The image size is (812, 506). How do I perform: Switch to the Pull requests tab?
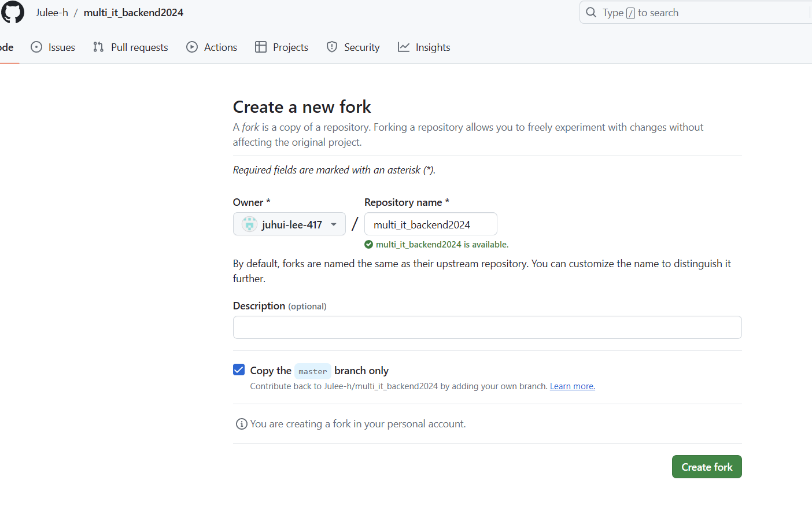pos(131,47)
